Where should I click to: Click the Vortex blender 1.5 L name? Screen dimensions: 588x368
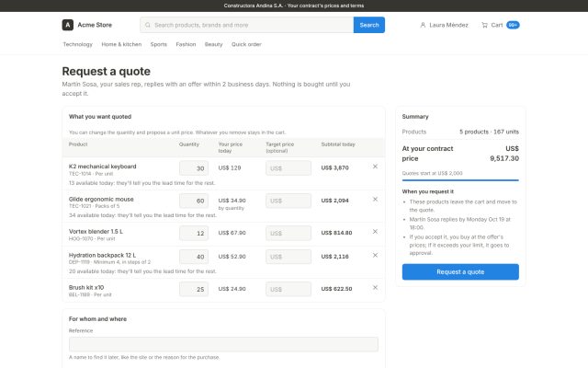pyautogui.click(x=96, y=231)
